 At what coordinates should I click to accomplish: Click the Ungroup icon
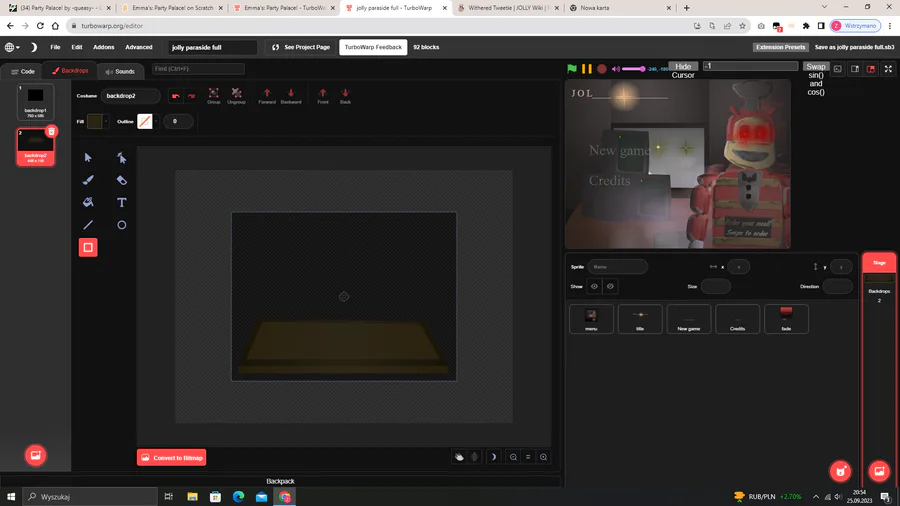tap(236, 96)
